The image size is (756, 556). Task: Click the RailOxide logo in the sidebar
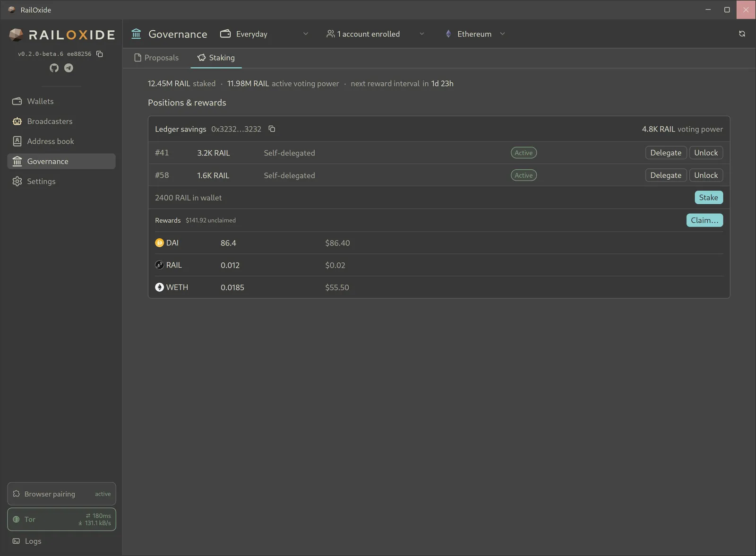[62, 35]
